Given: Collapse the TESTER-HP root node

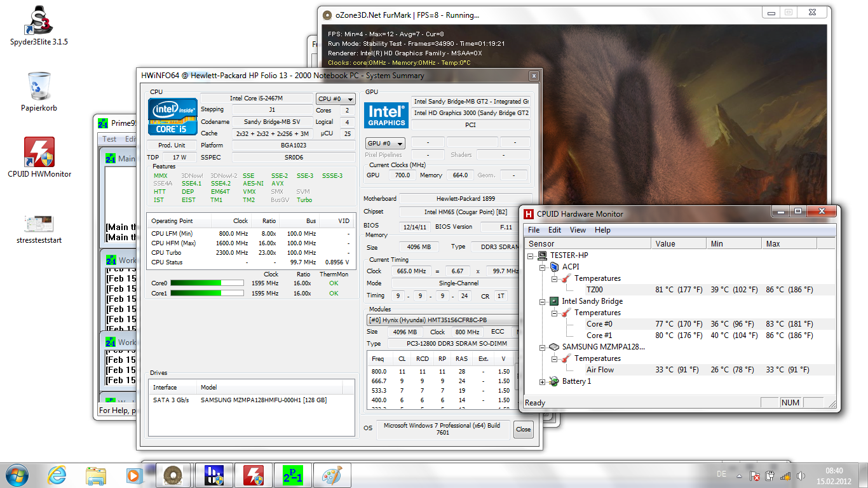Looking at the screenshot, I should click(531, 255).
